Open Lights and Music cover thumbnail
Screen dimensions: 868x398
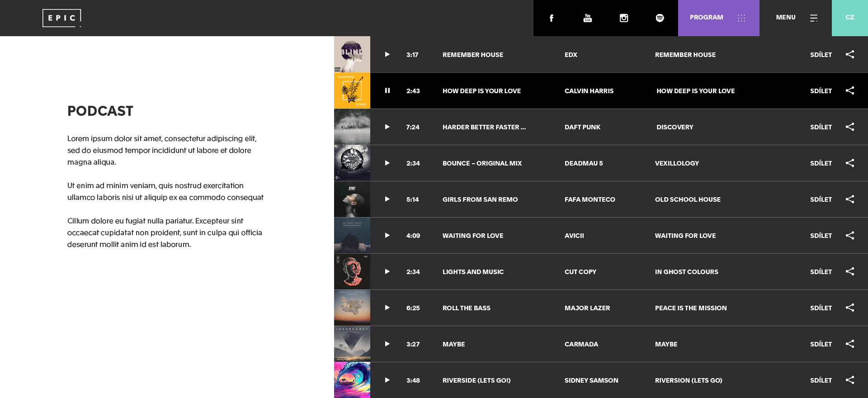pos(352,271)
